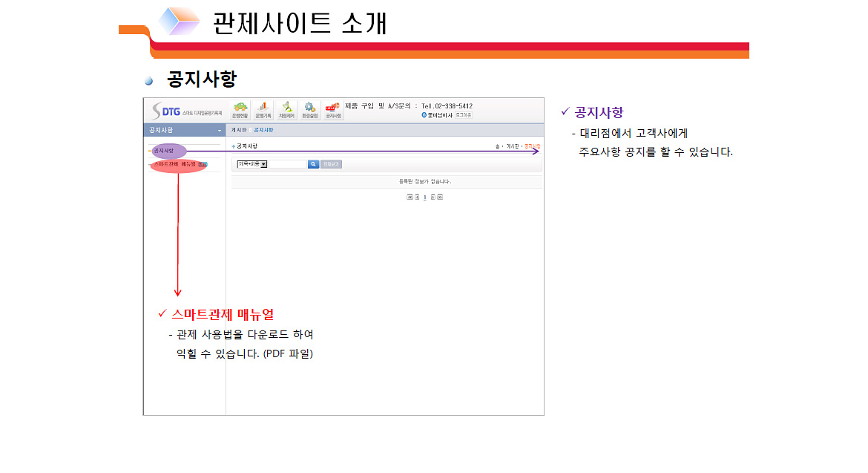The width and height of the screenshot is (868, 473).
Task: Click the search keyword input field
Action: 288,164
